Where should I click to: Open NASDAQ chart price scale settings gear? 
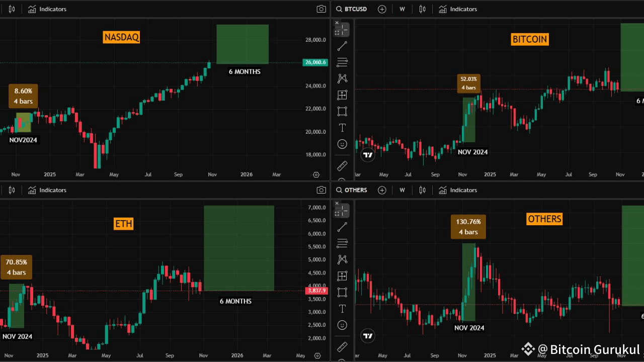click(316, 174)
